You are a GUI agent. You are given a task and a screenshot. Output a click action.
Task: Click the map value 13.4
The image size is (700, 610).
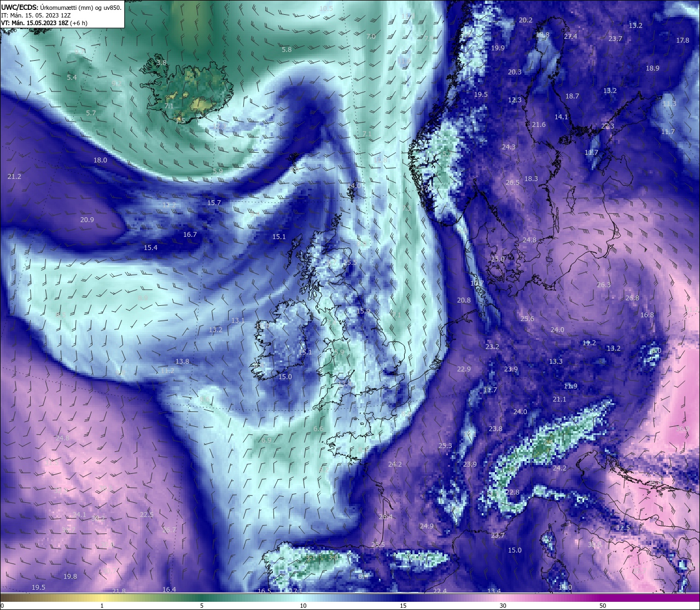click(x=494, y=591)
